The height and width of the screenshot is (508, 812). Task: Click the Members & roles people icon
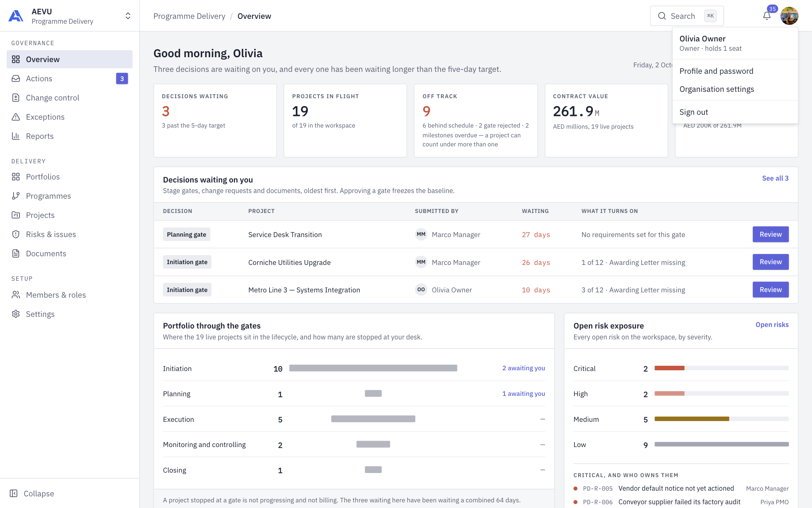tap(16, 295)
